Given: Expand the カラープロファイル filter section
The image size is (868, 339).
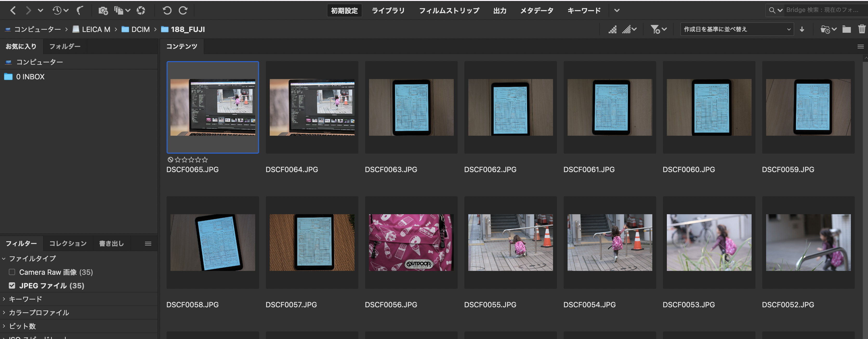Looking at the screenshot, I should (x=38, y=312).
